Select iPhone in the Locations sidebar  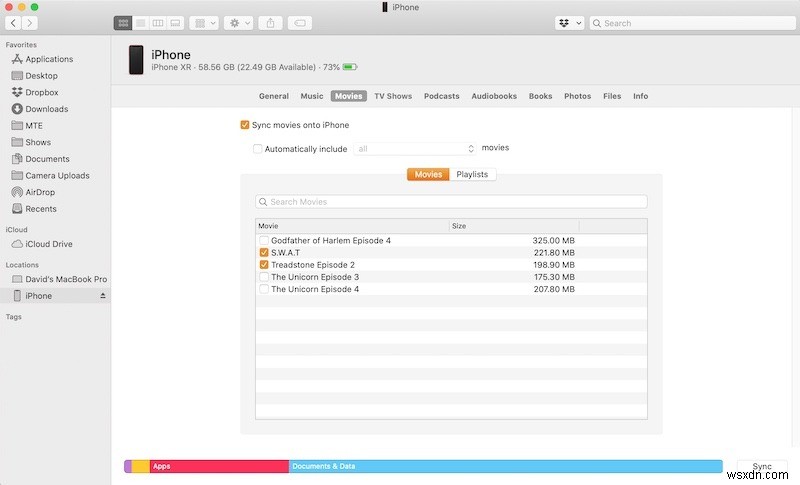[38, 296]
